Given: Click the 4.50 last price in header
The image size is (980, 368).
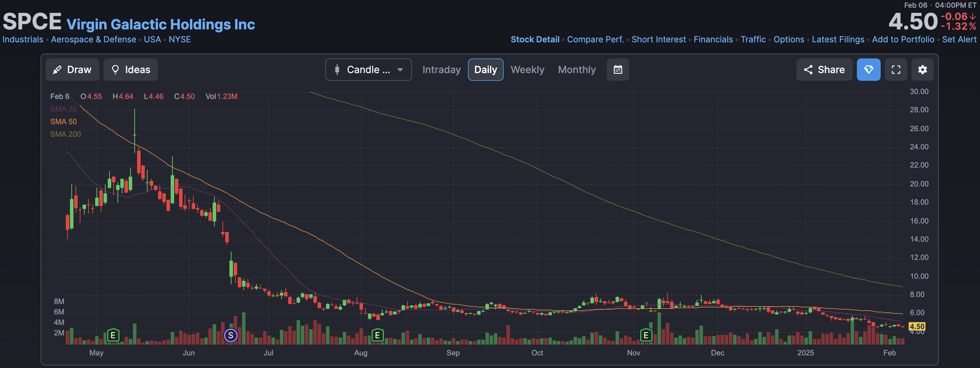Looking at the screenshot, I should 913,21.
